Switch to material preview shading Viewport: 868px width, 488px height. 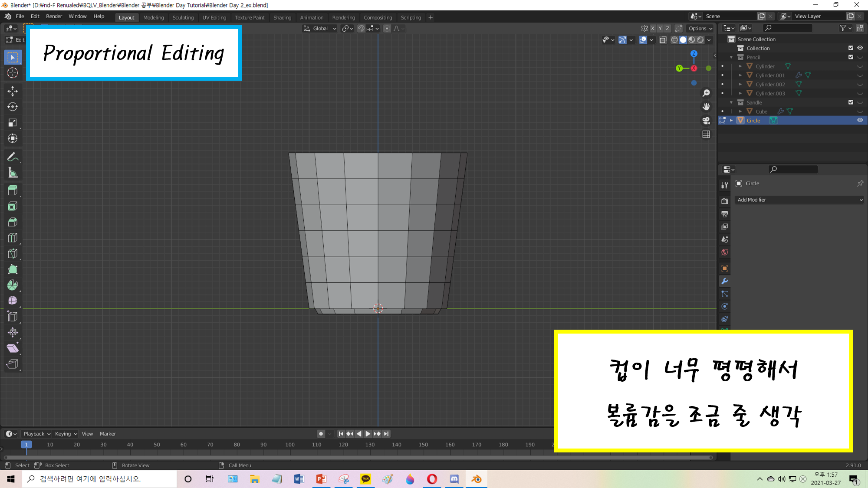tap(691, 40)
